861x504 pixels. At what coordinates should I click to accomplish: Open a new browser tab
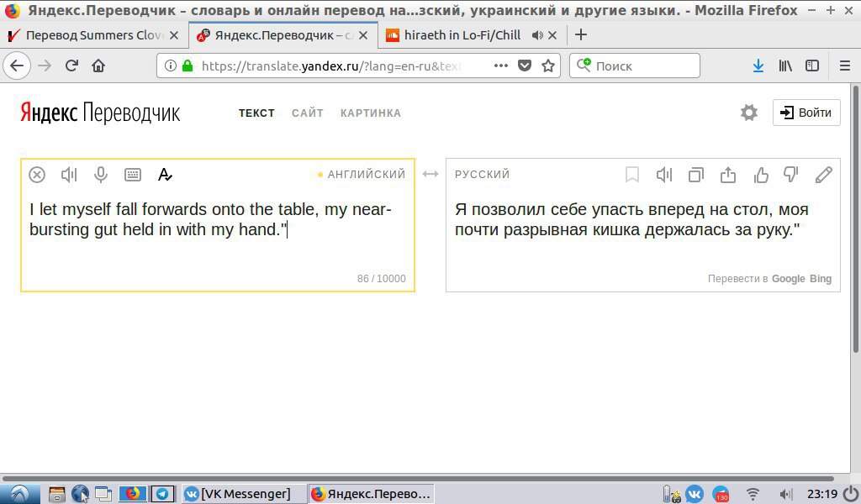pyautogui.click(x=580, y=35)
